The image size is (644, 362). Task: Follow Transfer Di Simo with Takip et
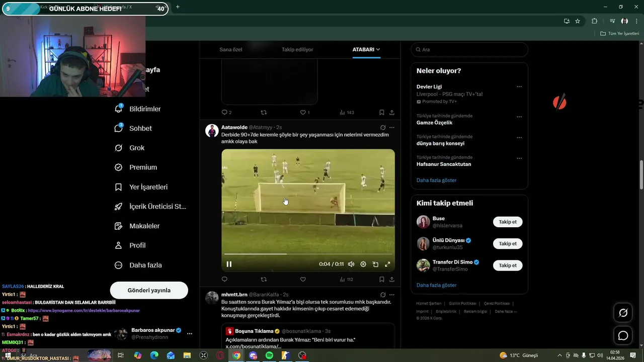[508, 265]
